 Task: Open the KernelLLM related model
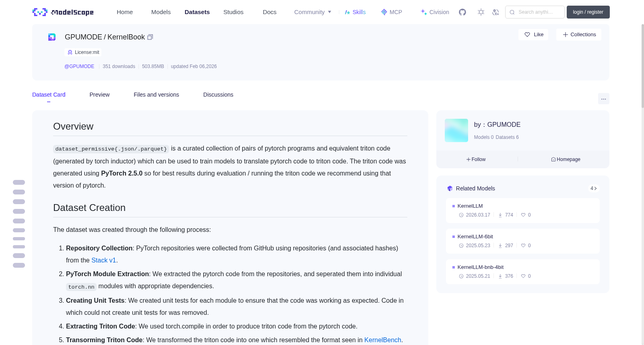click(522, 211)
